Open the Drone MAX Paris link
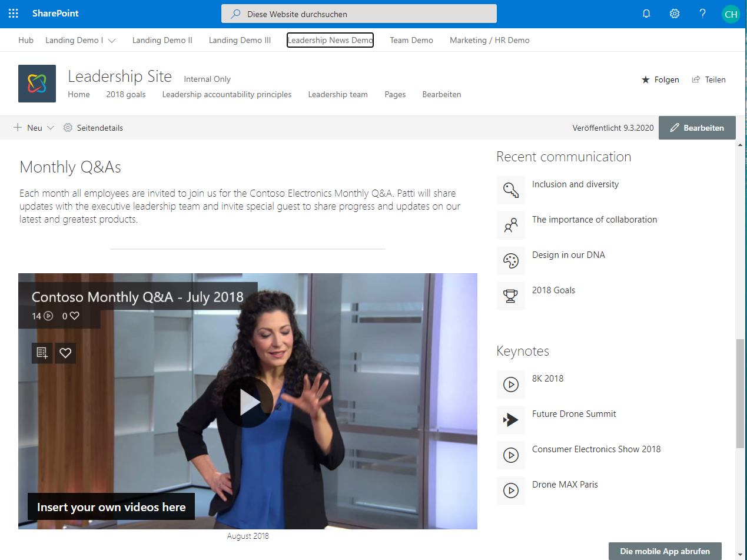Image resolution: width=747 pixels, height=560 pixels. click(565, 485)
